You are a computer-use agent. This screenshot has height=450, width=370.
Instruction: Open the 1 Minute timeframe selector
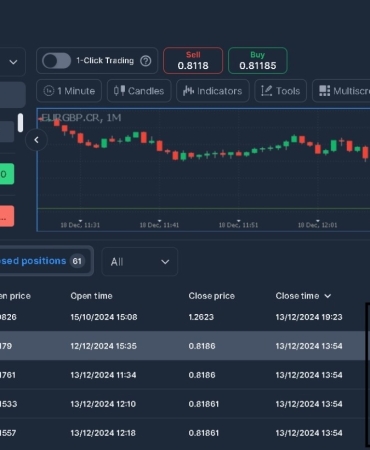point(69,91)
